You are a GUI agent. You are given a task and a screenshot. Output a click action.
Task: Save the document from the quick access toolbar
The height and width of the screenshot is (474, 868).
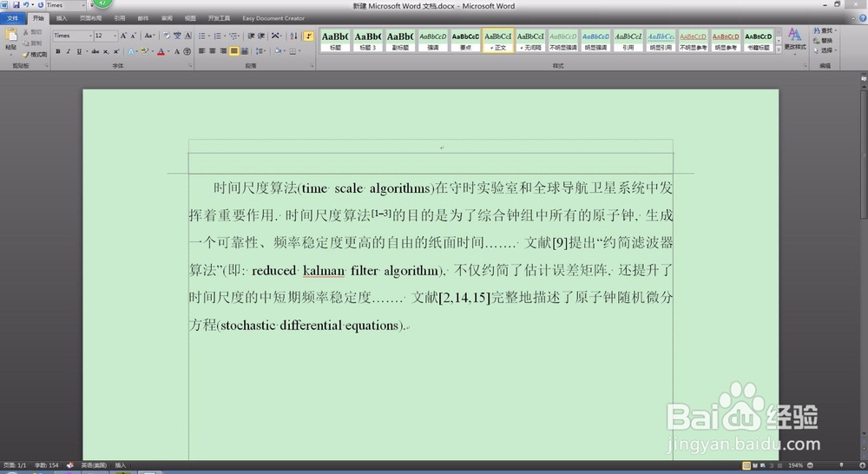click(x=16, y=5)
